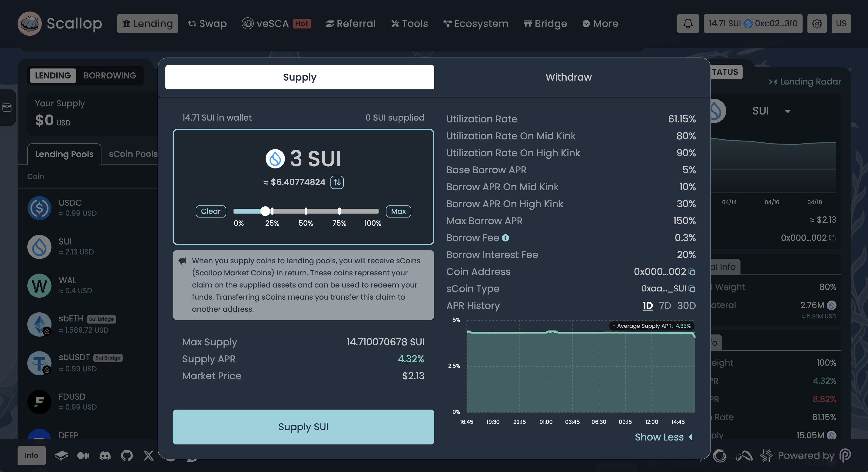Select the 30D APR history range
This screenshot has width=868, height=472.
[686, 305]
